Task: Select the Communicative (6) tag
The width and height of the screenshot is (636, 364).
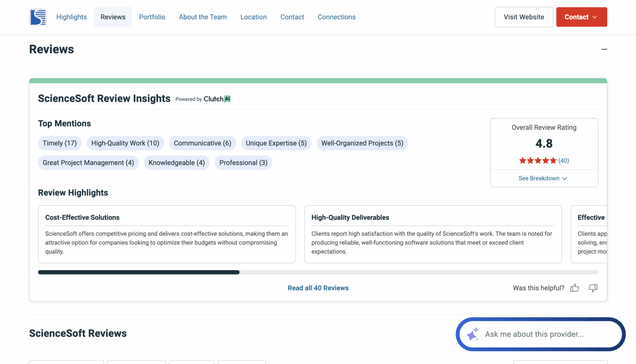Action: tap(202, 143)
